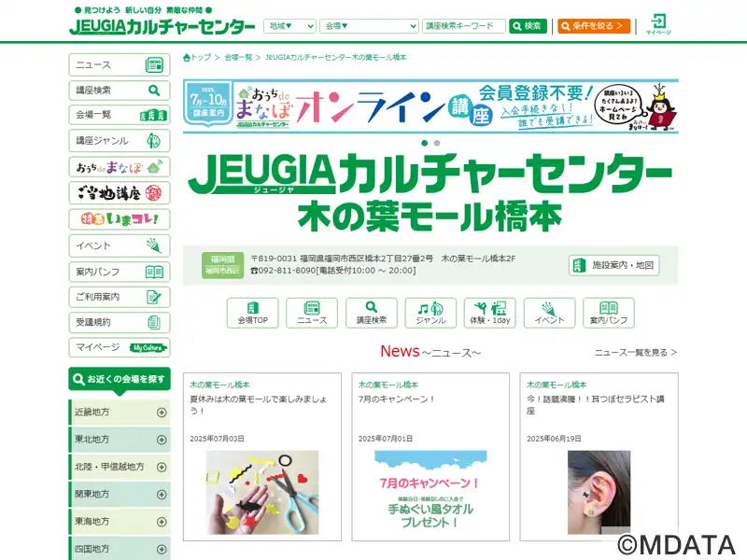Open news 7月のキャンペーン! title
747x560 pixels.
point(396,399)
